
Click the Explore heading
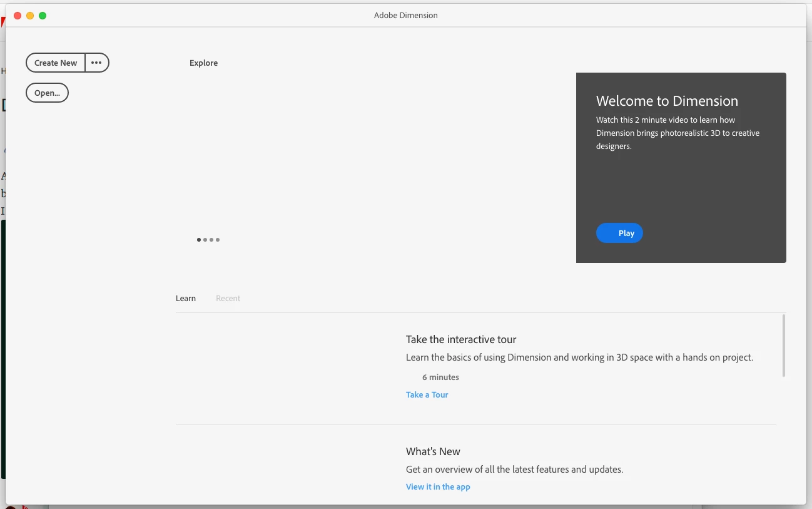pos(204,63)
